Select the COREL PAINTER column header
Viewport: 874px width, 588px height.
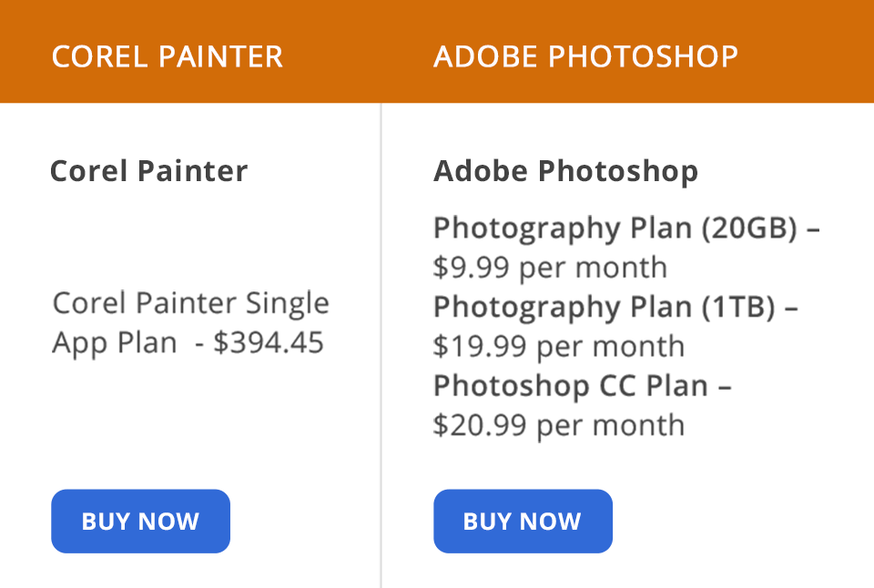[167, 56]
